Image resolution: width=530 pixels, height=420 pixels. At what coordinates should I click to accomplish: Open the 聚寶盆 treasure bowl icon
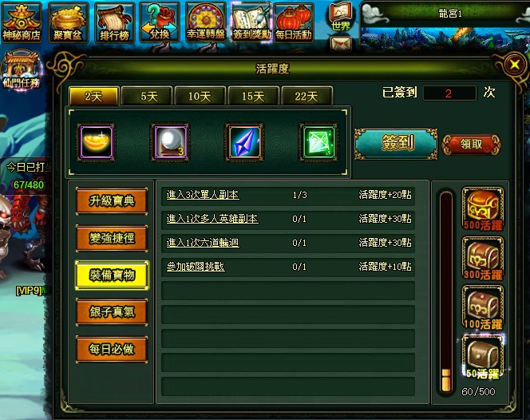pos(68,22)
